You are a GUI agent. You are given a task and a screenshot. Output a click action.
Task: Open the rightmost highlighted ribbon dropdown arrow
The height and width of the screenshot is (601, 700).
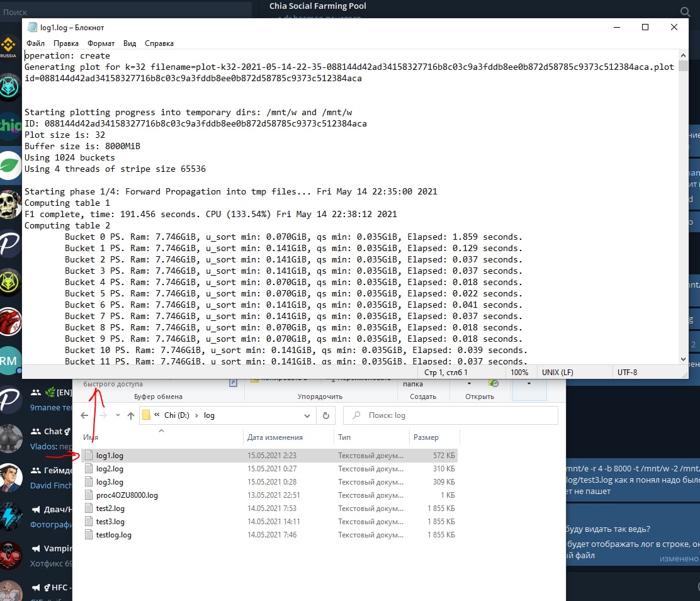point(529,384)
